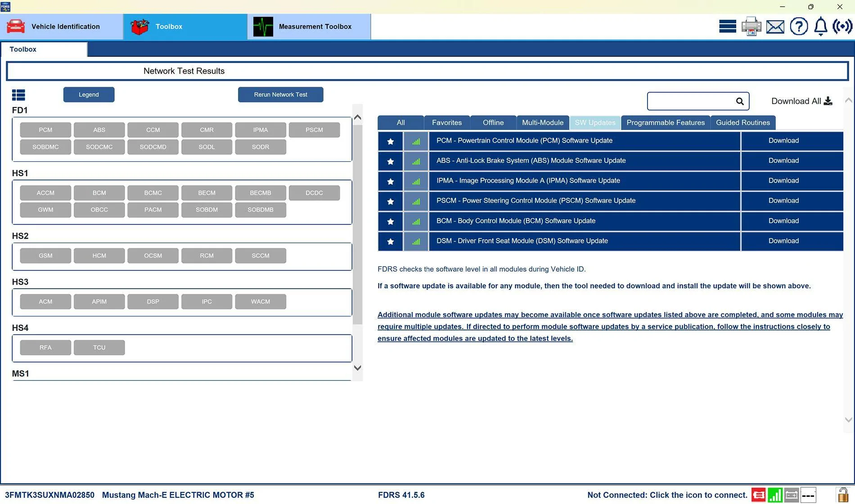This screenshot has width=855, height=504.
Task: Toggle favorite star for PCM software update
Action: (391, 141)
